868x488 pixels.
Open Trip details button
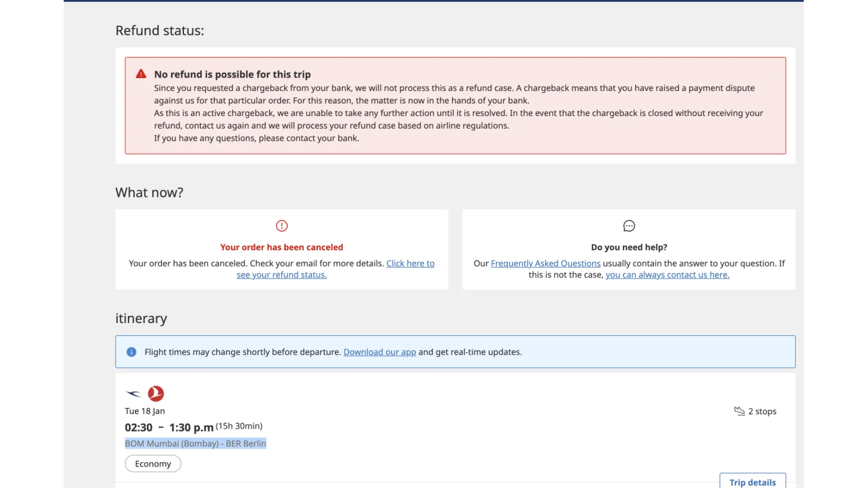(x=752, y=482)
